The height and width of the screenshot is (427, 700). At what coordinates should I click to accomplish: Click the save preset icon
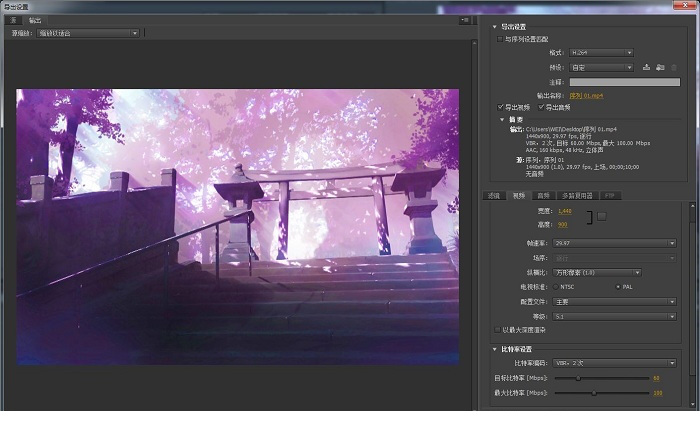pos(646,67)
